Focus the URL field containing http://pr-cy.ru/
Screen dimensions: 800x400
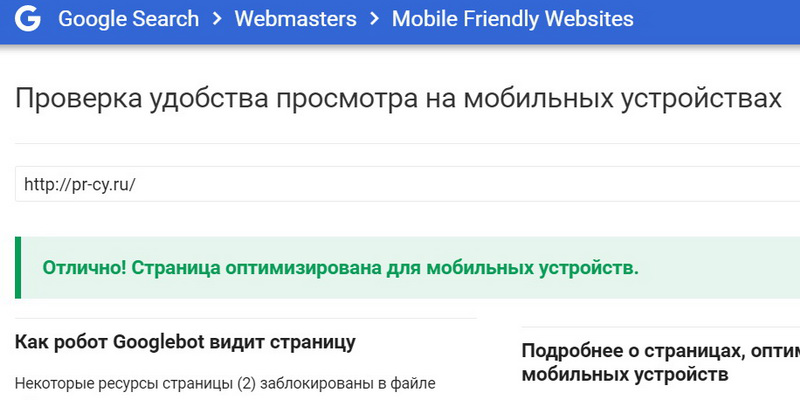coord(400,184)
